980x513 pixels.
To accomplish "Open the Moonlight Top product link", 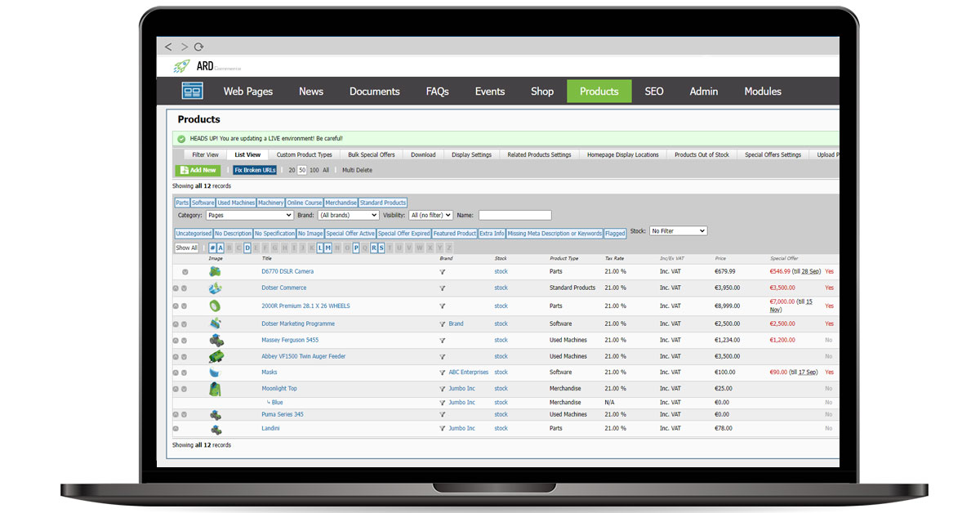I will [x=279, y=389].
